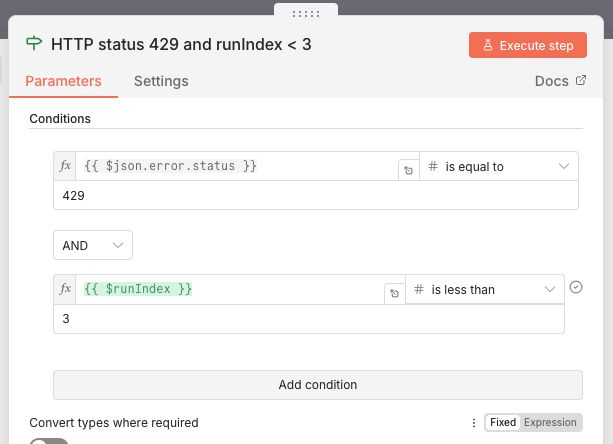The width and height of the screenshot is (613, 444).
Task: Click the fx icon of the first condition
Action: (66, 166)
